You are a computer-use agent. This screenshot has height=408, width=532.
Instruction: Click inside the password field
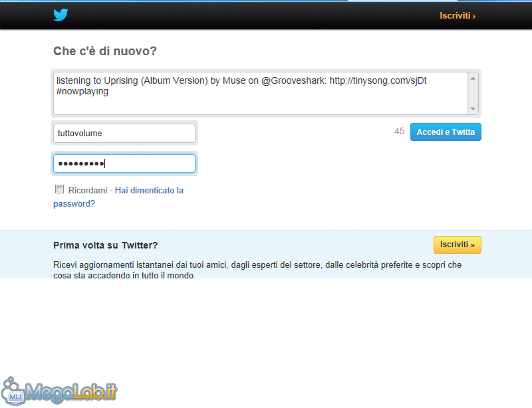pyautogui.click(x=124, y=163)
